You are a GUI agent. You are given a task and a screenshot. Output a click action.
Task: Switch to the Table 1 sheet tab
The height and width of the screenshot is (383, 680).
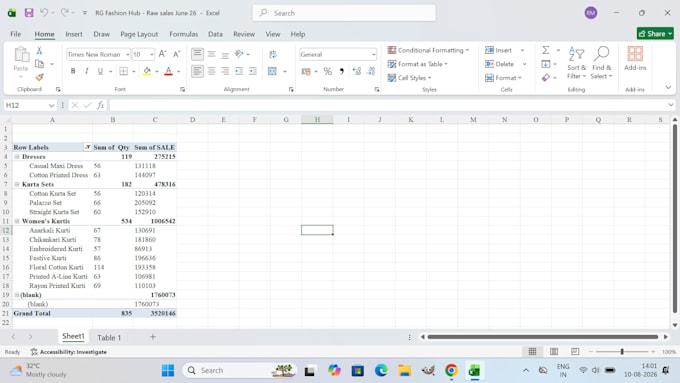tap(109, 337)
